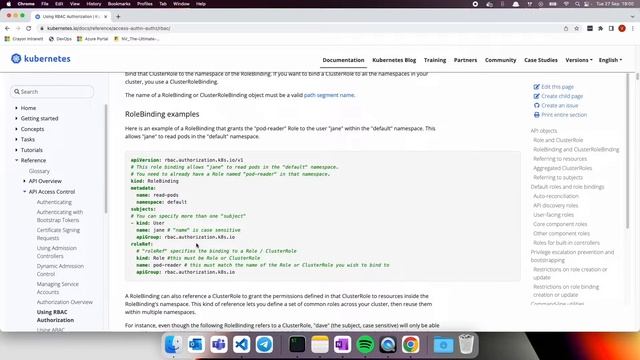640x360 pixels.
Task: Open the Community nav item
Action: 500,60
